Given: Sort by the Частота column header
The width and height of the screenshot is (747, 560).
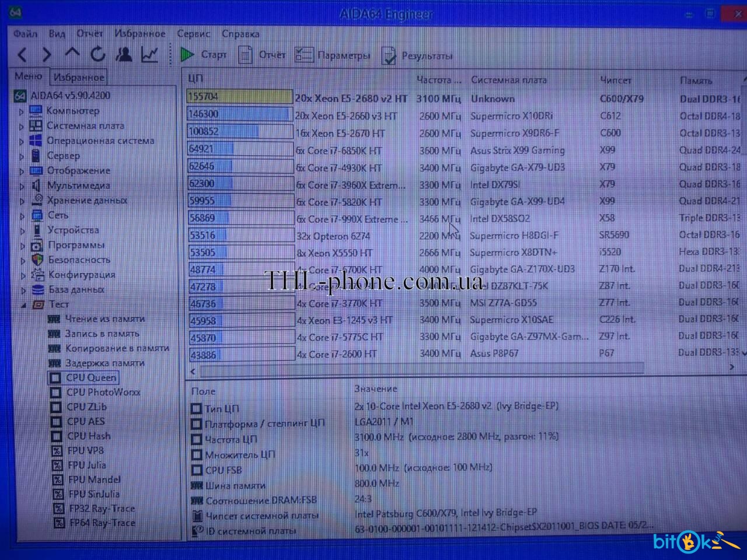Looking at the screenshot, I should click(439, 80).
